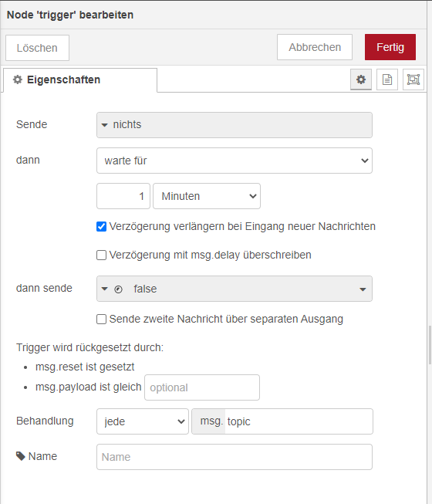Select the Eigenschaften tab
This screenshot has height=504, width=432.
pyautogui.click(x=80, y=80)
